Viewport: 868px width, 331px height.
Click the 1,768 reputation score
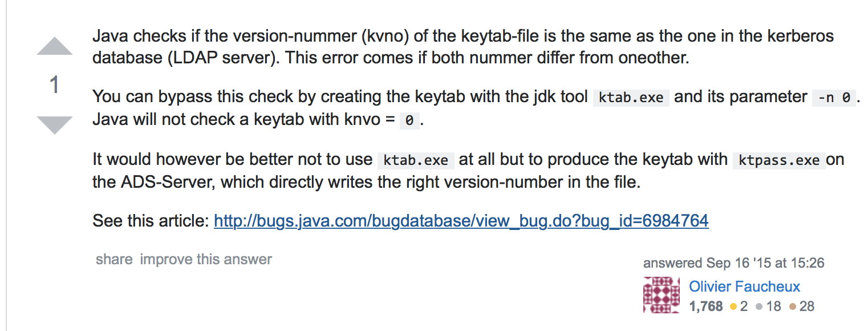(706, 306)
